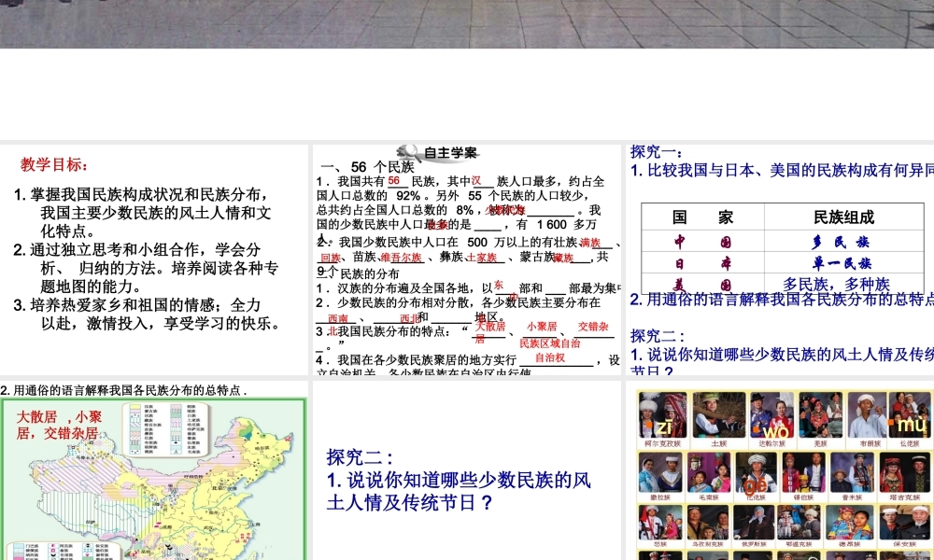Click the red answer 土家族

pyautogui.click(x=481, y=257)
